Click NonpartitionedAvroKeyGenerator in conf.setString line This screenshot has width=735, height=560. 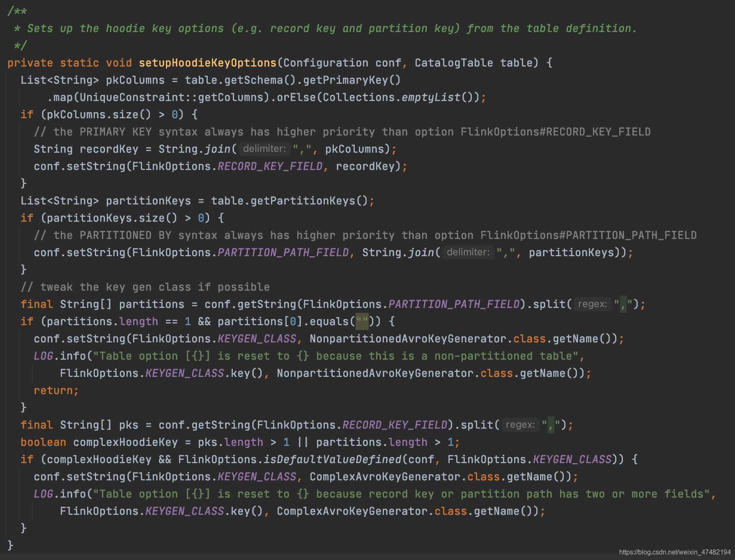(408, 339)
